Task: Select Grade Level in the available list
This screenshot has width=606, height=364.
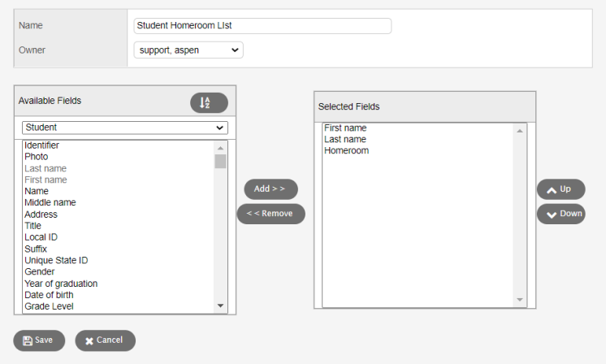Action: coord(49,306)
